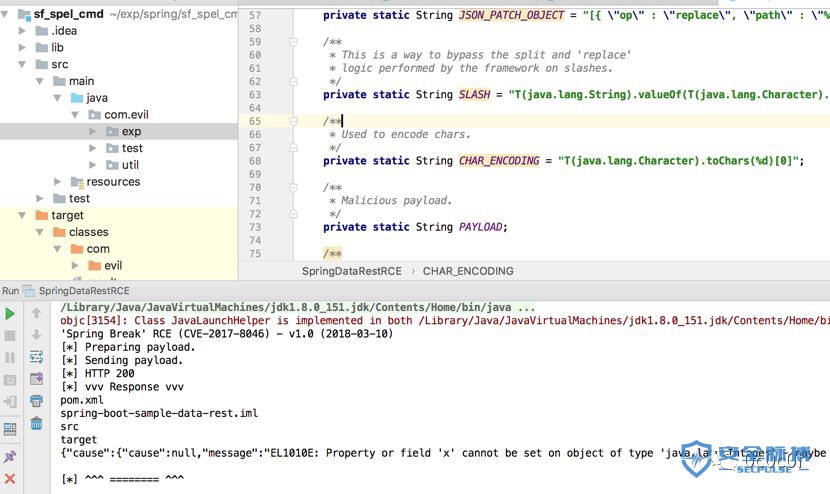Expand the resources folder arrow

tap(57, 182)
